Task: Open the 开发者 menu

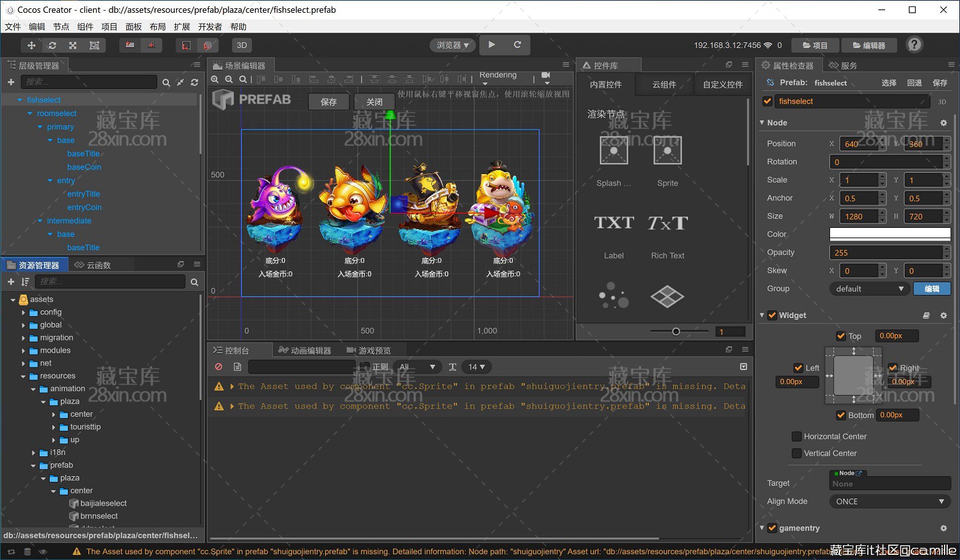Action: 210,27
